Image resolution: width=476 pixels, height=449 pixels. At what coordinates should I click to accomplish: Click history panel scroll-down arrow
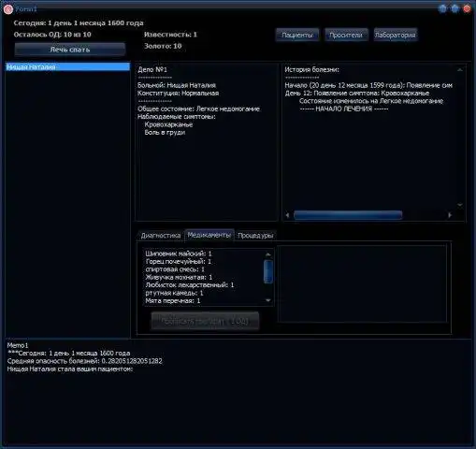click(460, 205)
